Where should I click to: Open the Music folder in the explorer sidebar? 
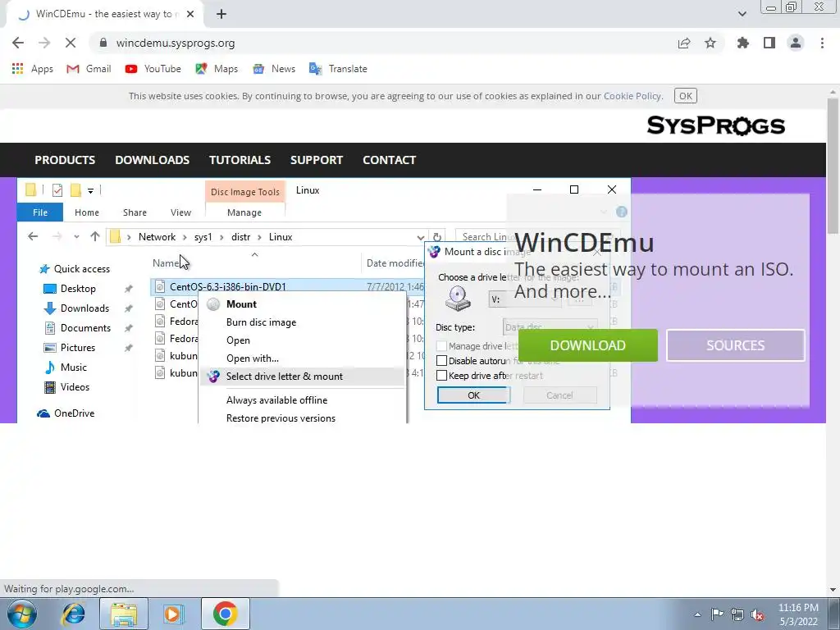pos(66,367)
